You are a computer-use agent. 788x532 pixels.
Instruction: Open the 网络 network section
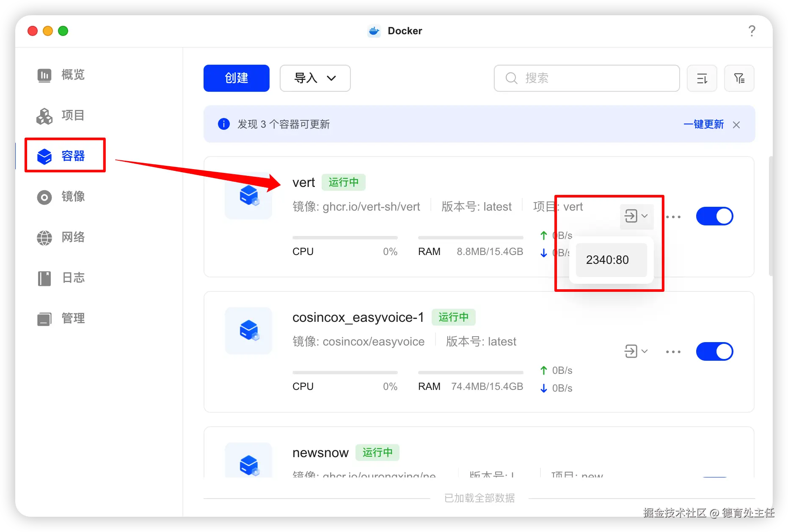[x=61, y=237]
